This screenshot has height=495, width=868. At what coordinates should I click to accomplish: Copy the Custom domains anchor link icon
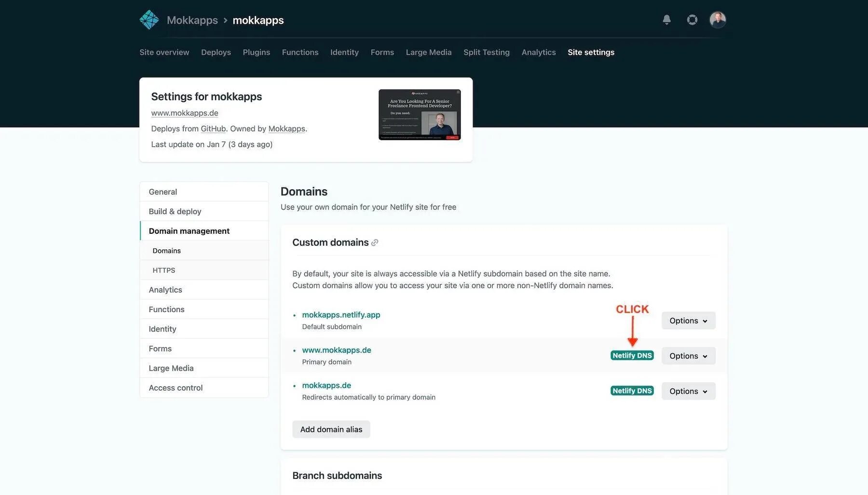pyautogui.click(x=375, y=242)
